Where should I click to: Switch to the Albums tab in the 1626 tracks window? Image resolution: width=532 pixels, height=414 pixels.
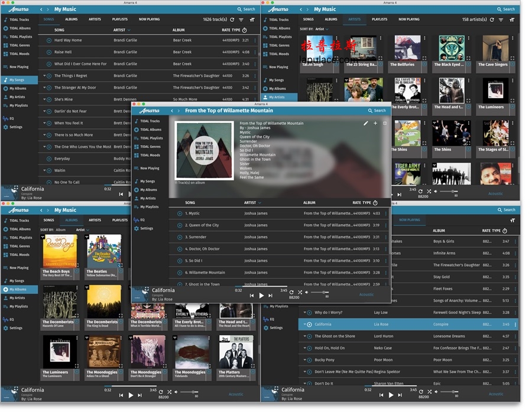[71, 20]
